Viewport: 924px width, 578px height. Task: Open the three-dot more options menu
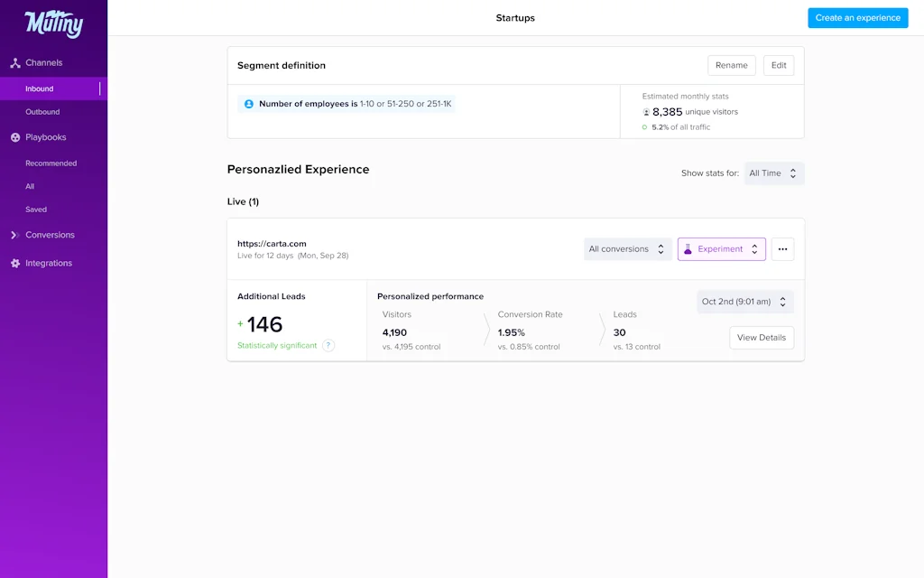pyautogui.click(x=782, y=249)
